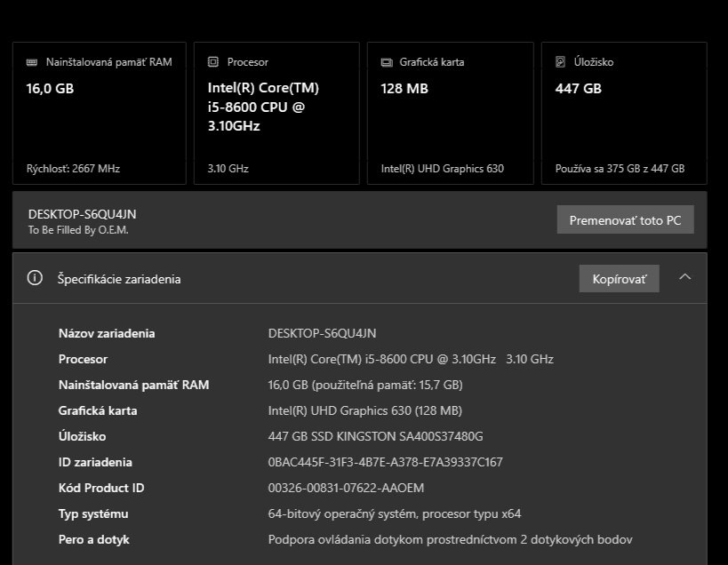
Task: Click the RAM memory chip icon
Action: [x=32, y=62]
